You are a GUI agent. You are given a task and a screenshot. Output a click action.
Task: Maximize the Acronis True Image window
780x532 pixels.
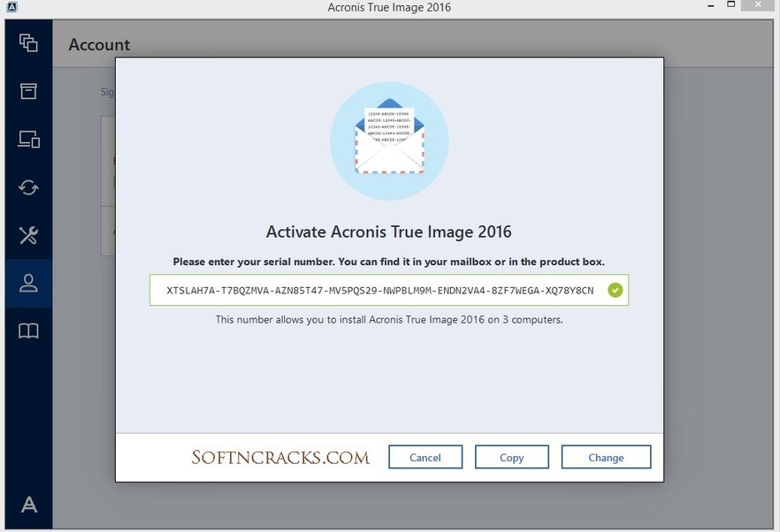coord(731,6)
